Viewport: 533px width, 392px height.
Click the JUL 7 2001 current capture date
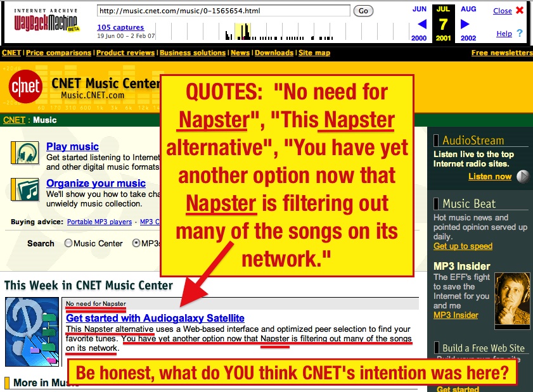[x=443, y=23]
